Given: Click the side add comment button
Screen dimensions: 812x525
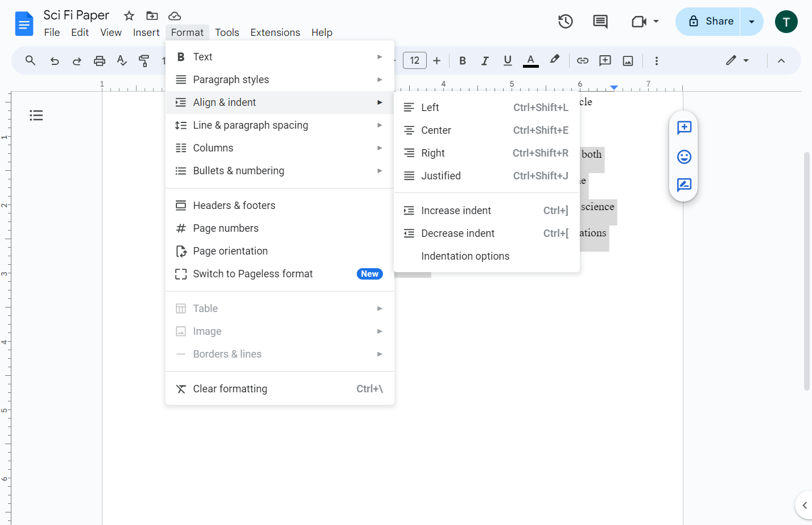Looking at the screenshot, I should [x=684, y=128].
